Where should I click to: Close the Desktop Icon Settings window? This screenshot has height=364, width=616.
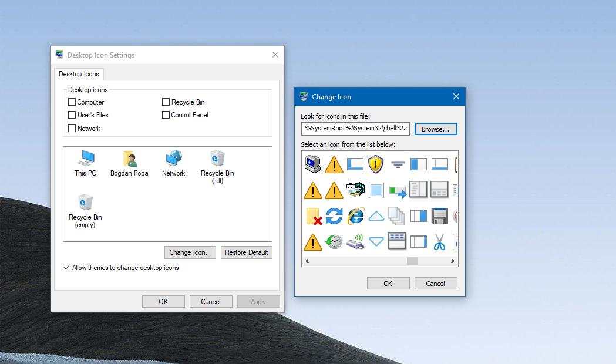[275, 55]
